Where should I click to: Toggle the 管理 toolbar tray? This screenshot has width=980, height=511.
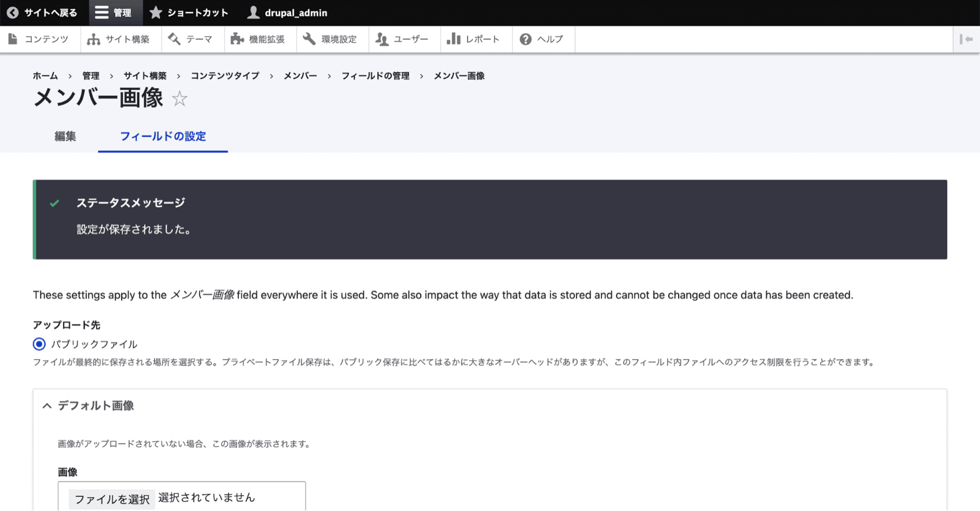click(116, 13)
